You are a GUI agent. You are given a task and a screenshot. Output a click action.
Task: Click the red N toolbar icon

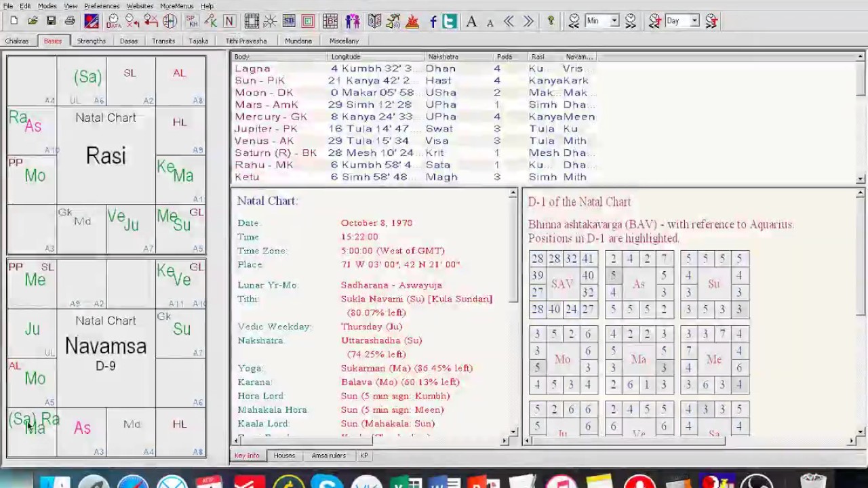[229, 21]
